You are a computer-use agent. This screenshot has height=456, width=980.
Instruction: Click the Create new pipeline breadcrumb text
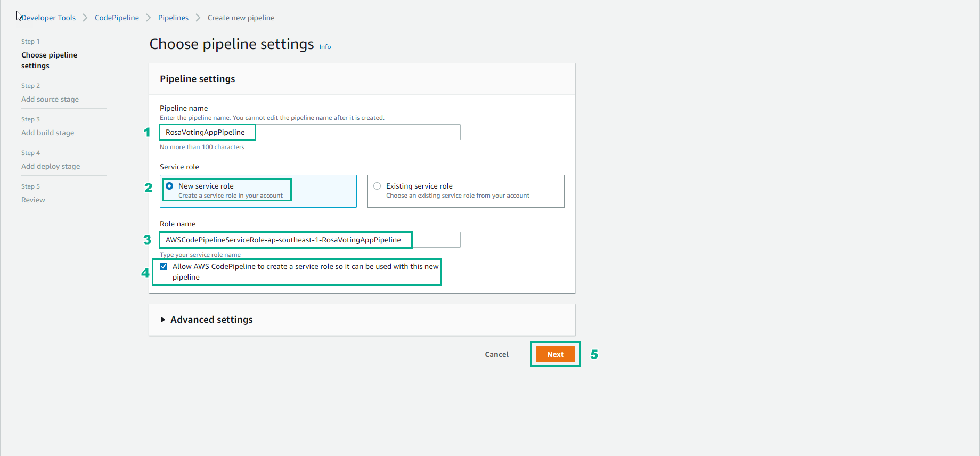tap(241, 18)
